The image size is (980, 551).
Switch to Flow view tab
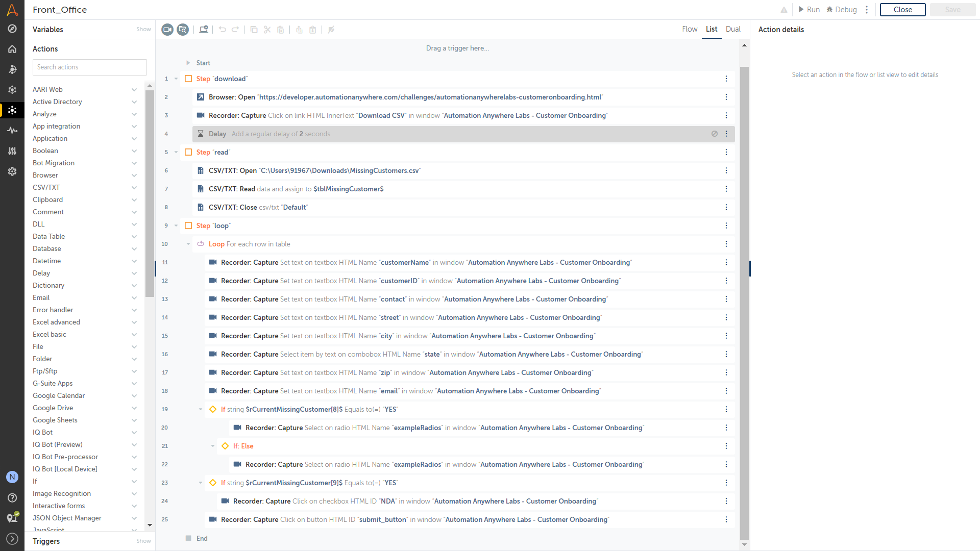point(690,29)
